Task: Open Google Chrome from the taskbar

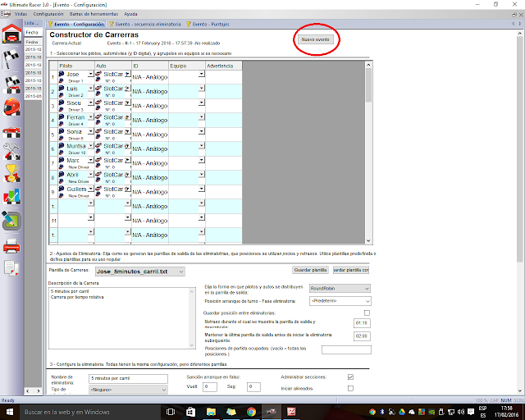Action: (x=251, y=412)
